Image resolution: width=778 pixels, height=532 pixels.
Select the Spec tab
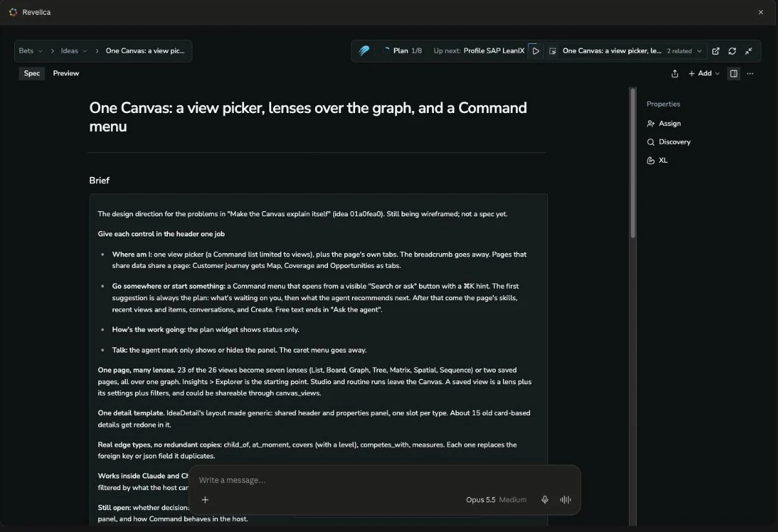(x=32, y=74)
